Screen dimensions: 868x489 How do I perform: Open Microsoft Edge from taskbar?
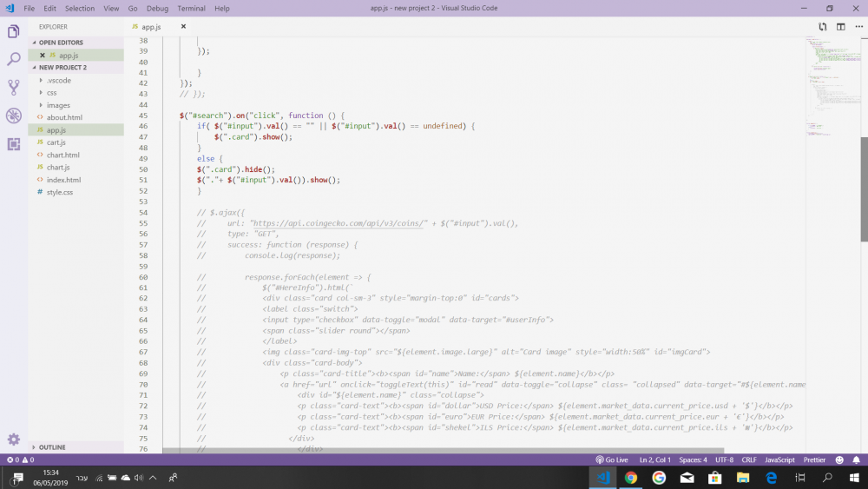tap(771, 478)
